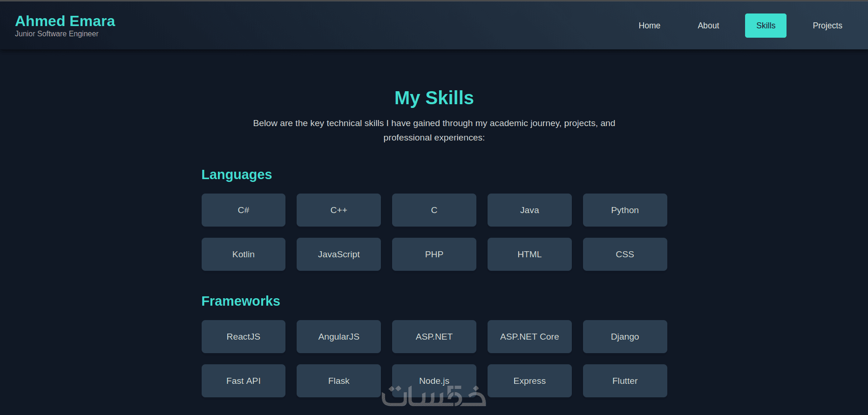
Task: Click the HTML skill card
Action: pos(529,254)
